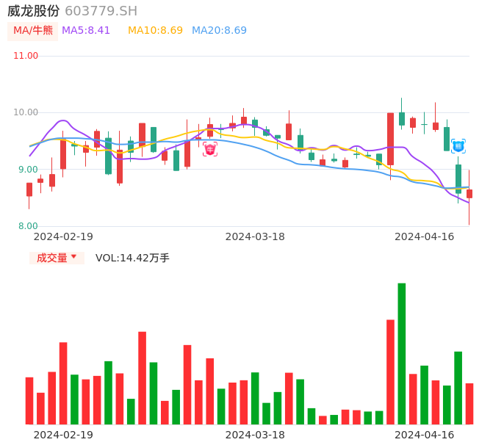
Task: Click the pink bull (牛) marker icon
Action: pos(210,150)
